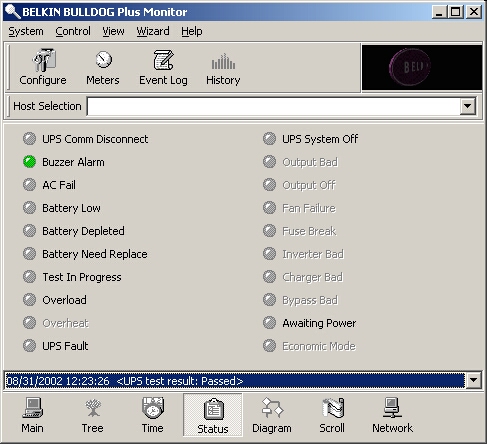Switch to the Time view icon
The height and width of the screenshot is (444, 487).
pos(152,415)
